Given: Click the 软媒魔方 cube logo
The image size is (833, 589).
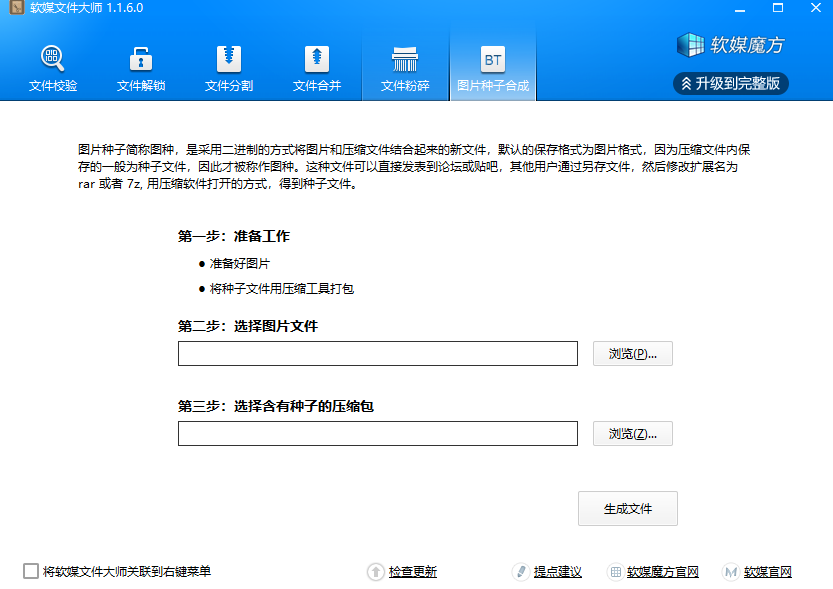Looking at the screenshot, I should pos(691,45).
